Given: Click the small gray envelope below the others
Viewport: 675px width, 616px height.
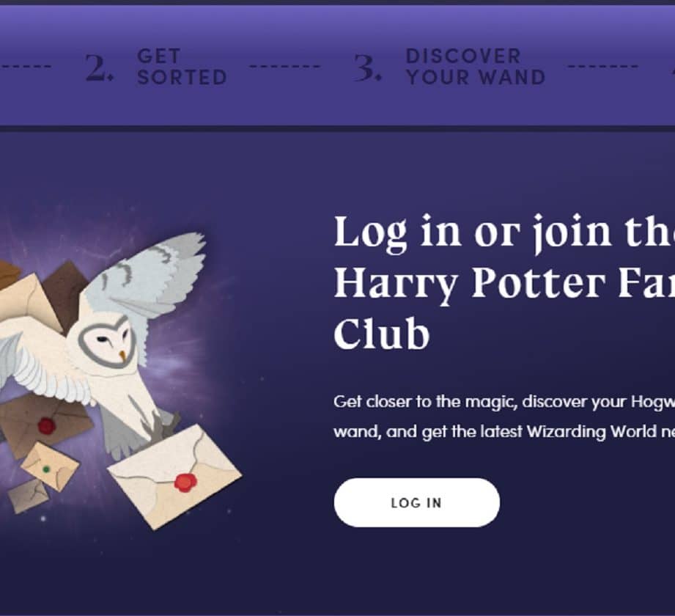Looking at the screenshot, I should point(29,496).
